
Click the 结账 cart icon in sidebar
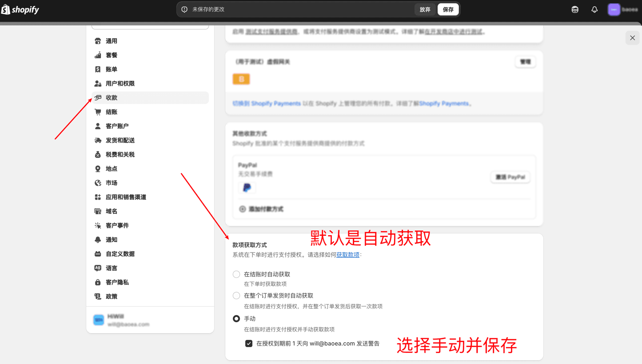tap(98, 112)
